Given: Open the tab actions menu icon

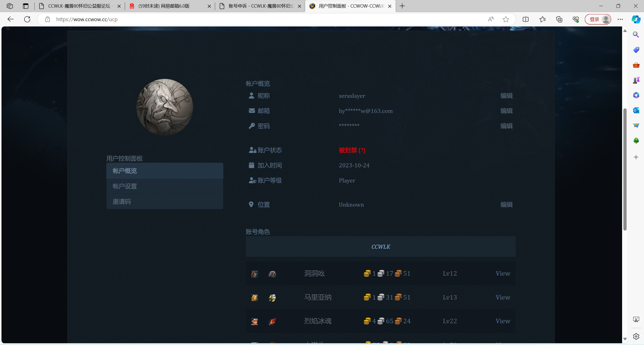Looking at the screenshot, I should (26, 6).
